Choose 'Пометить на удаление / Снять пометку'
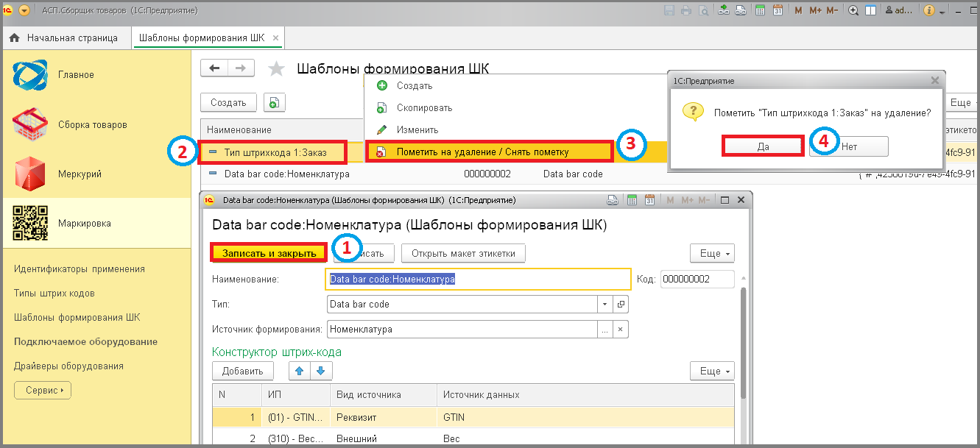This screenshot has width=980, height=448. [x=482, y=152]
